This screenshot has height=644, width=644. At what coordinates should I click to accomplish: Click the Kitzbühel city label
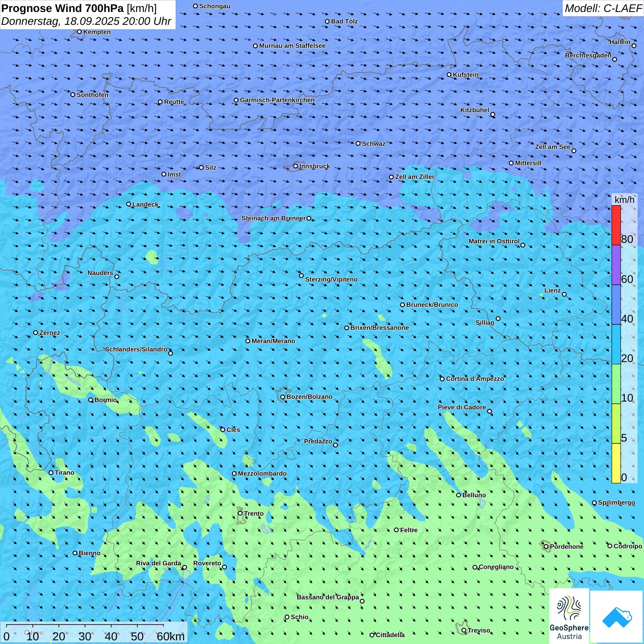pyautogui.click(x=475, y=110)
